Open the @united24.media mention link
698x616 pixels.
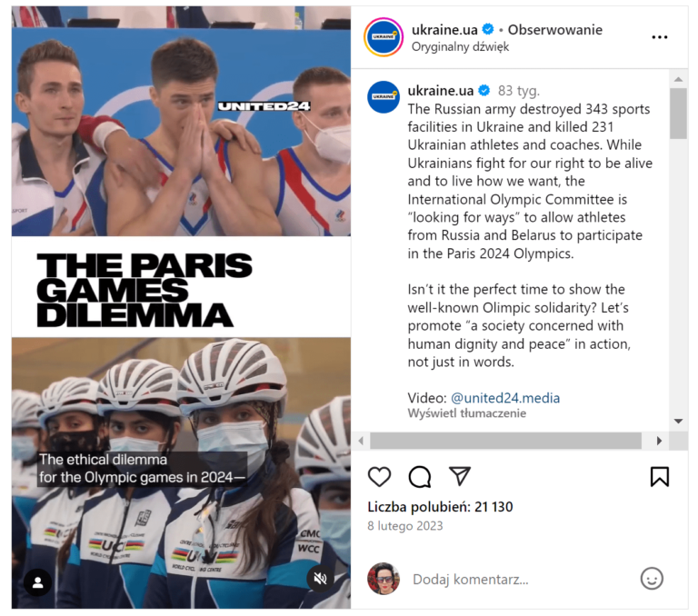[x=505, y=398]
